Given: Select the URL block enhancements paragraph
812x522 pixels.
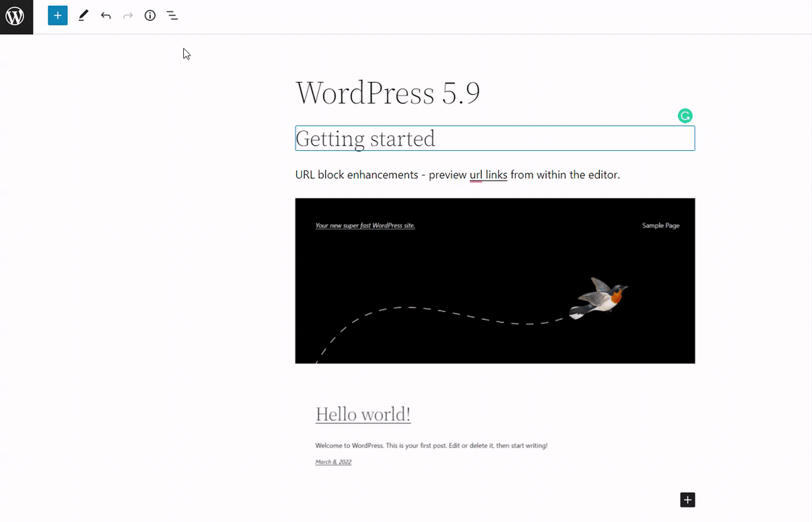Looking at the screenshot, I should pos(457,175).
